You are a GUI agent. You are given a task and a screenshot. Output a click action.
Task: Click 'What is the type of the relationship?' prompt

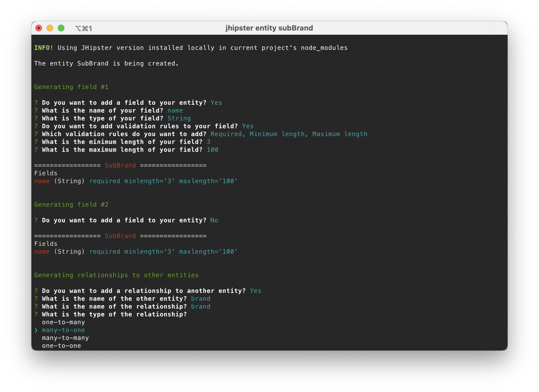pyautogui.click(x=114, y=314)
